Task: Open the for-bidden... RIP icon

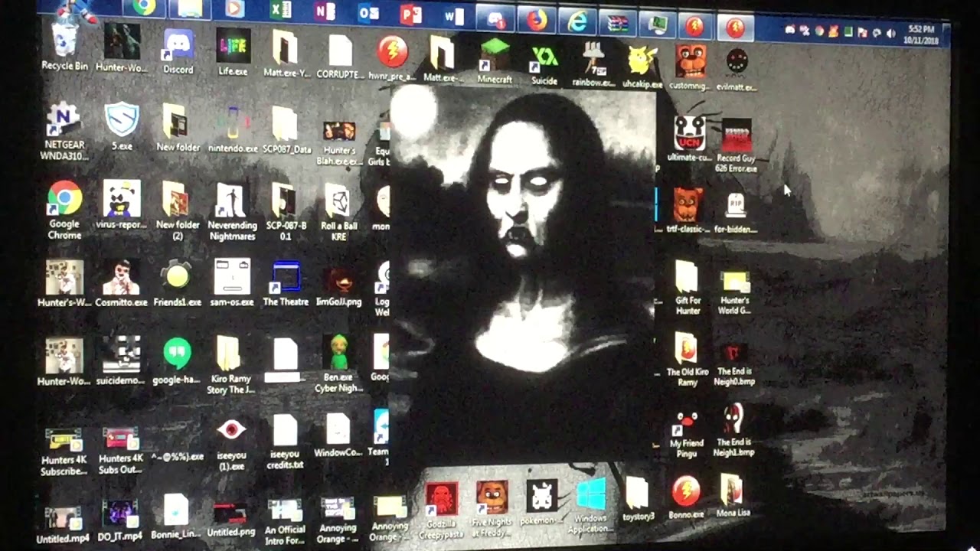Action: coord(735,211)
